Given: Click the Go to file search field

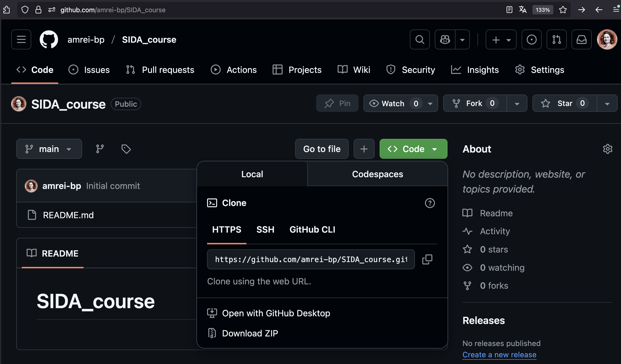Looking at the screenshot, I should click(x=322, y=149).
